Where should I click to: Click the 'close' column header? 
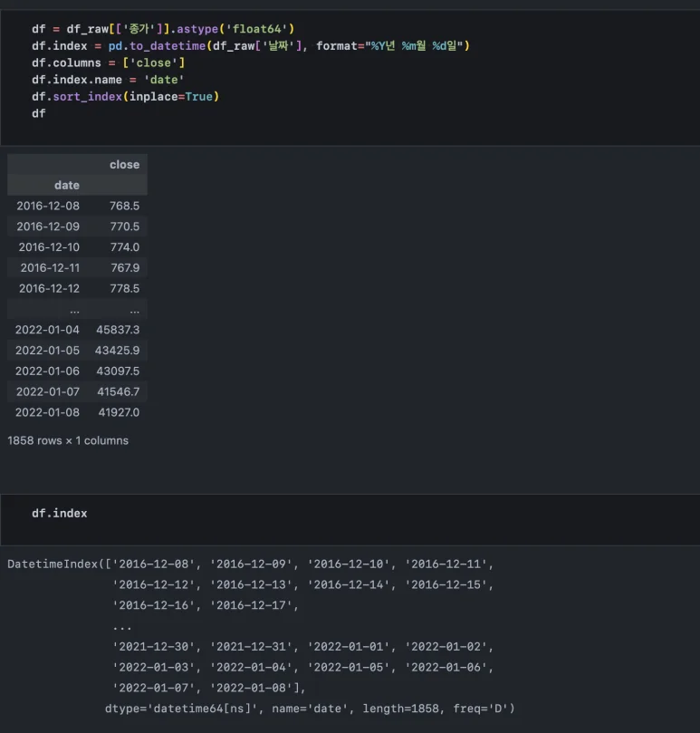(124, 164)
